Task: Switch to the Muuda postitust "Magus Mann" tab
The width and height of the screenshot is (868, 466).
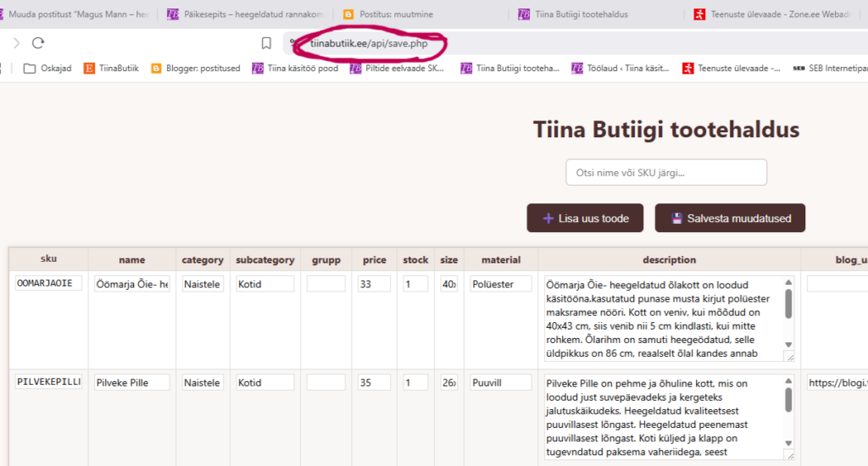Action: pyautogui.click(x=75, y=14)
